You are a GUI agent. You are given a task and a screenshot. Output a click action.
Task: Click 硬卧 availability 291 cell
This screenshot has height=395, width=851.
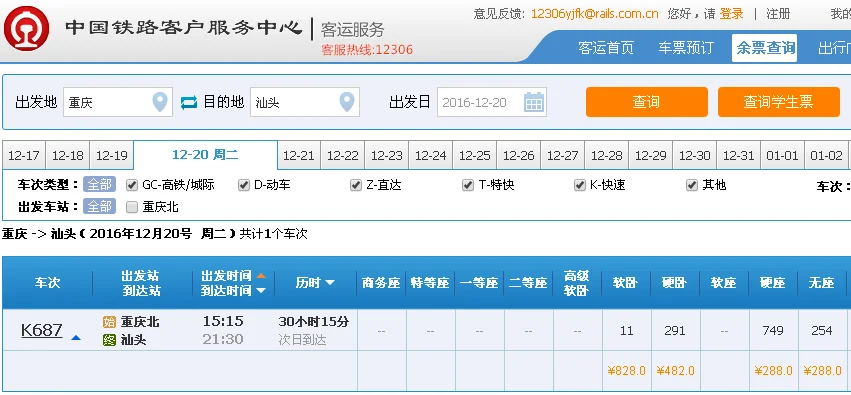[675, 330]
